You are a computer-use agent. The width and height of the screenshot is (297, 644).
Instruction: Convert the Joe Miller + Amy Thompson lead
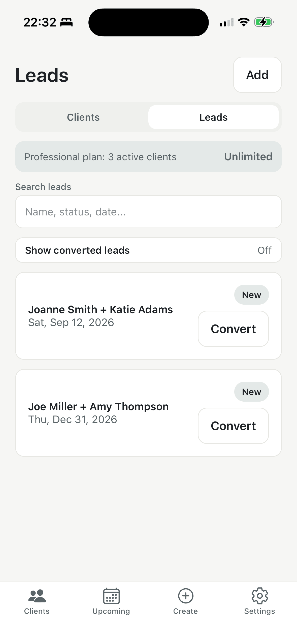coord(233,426)
